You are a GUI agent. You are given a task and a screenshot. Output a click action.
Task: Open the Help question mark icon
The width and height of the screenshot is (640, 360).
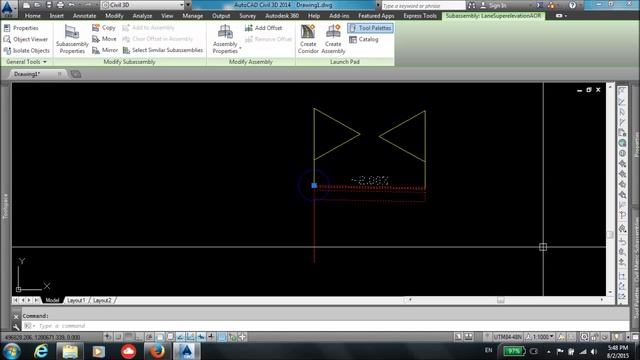pos(572,5)
